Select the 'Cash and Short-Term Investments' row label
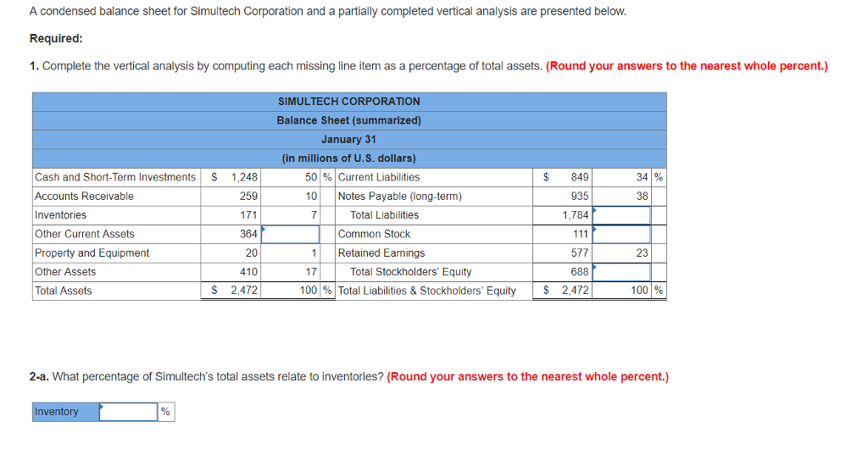 115,177
